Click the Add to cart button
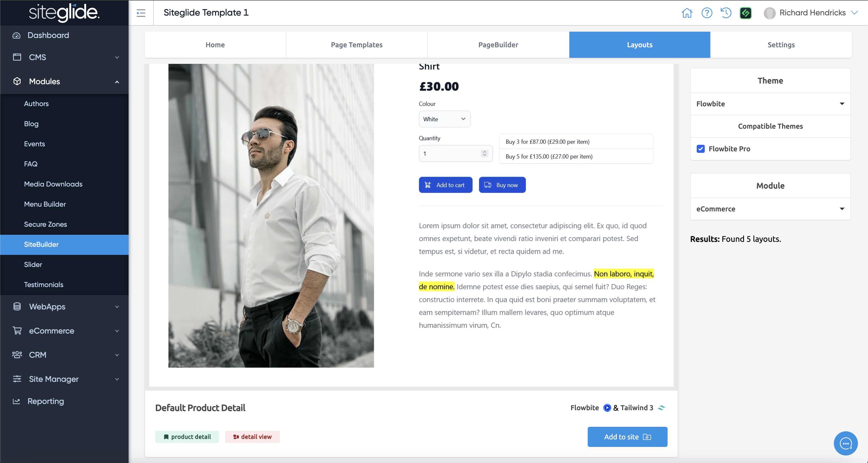The image size is (868, 463). click(x=445, y=185)
